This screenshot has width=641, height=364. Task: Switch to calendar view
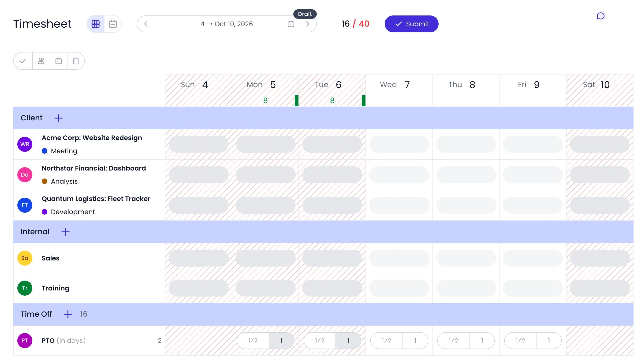tap(113, 24)
